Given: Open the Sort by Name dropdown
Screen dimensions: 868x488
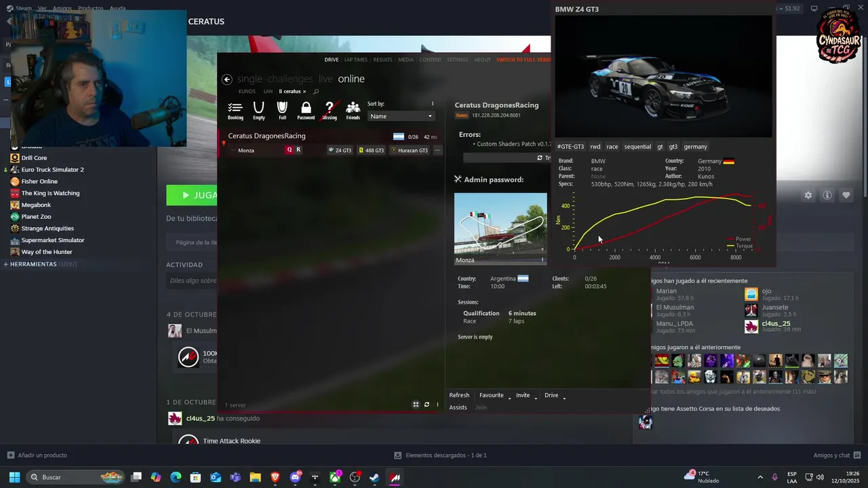Looking at the screenshot, I should click(400, 116).
